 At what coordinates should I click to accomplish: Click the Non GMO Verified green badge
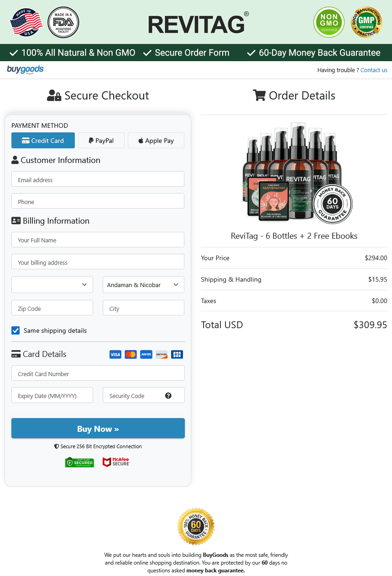coord(329,22)
